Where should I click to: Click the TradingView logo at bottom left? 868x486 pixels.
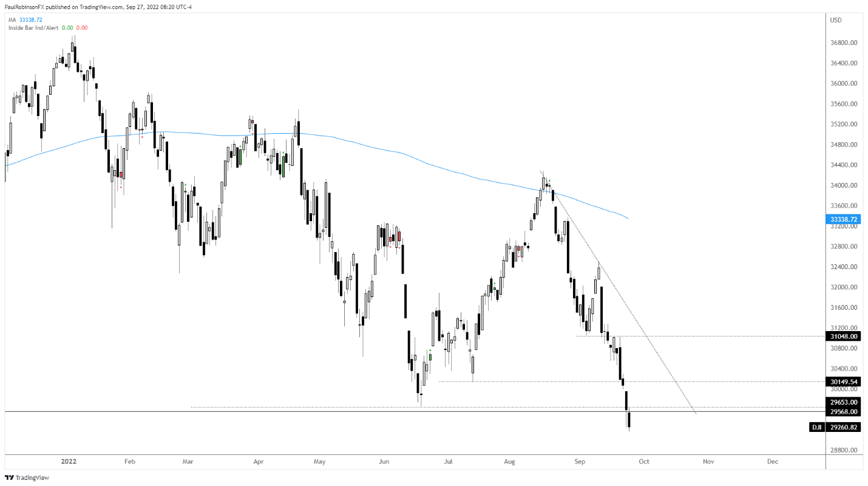coord(27,477)
